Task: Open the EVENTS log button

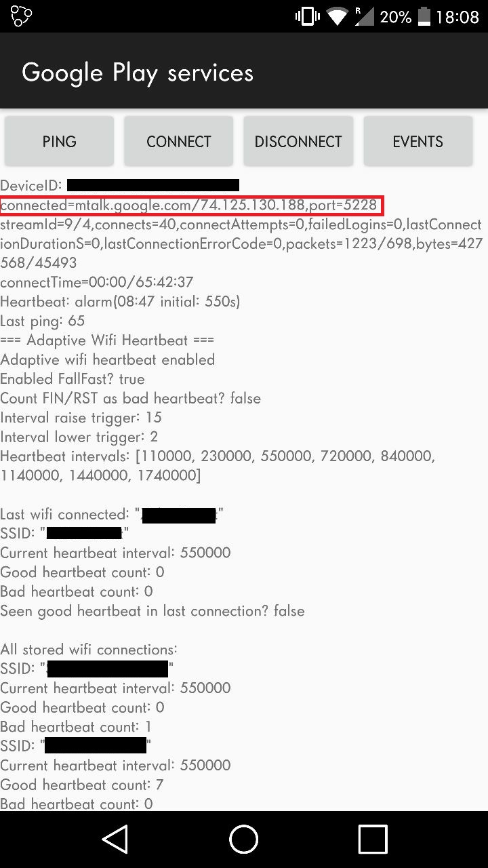Action: (418, 141)
